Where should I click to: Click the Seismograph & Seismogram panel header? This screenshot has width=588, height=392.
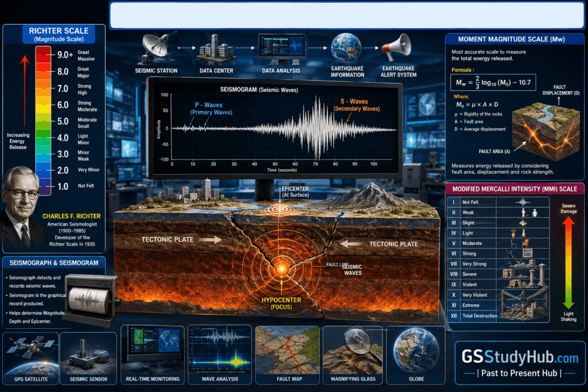pyautogui.click(x=54, y=263)
